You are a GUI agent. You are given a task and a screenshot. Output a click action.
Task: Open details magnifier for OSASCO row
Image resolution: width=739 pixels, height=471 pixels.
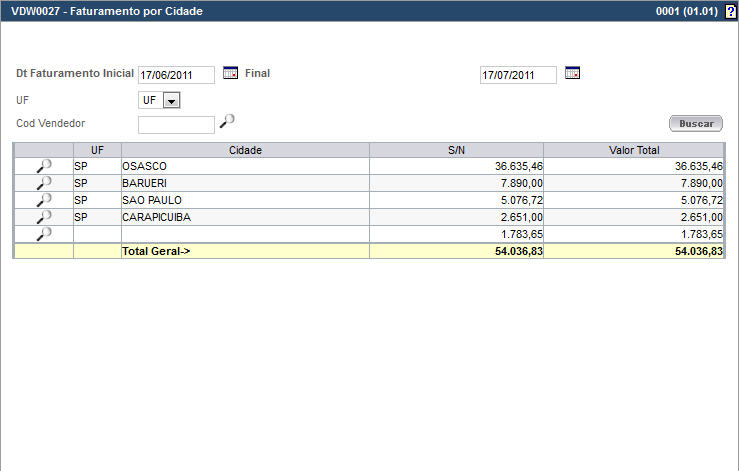pos(43,166)
